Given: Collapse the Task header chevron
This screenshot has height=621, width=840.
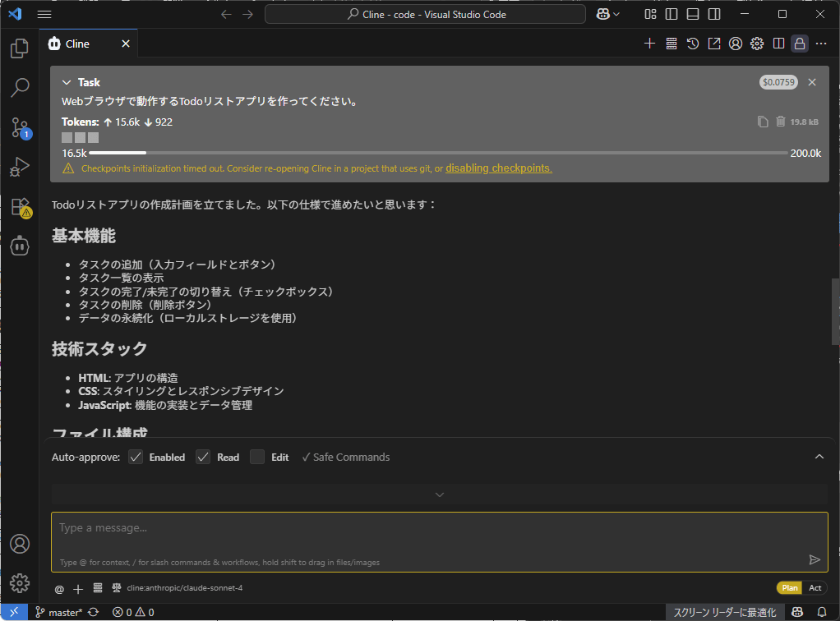Looking at the screenshot, I should point(67,82).
